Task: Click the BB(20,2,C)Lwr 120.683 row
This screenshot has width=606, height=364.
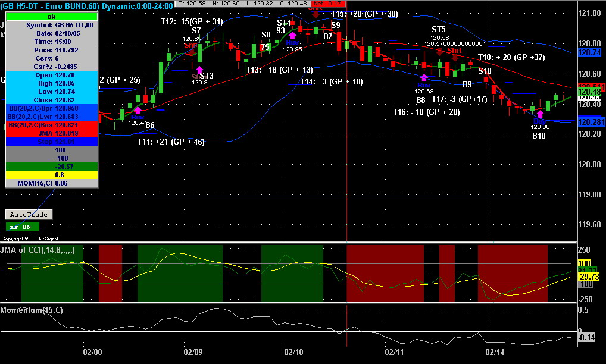Action: [51, 117]
